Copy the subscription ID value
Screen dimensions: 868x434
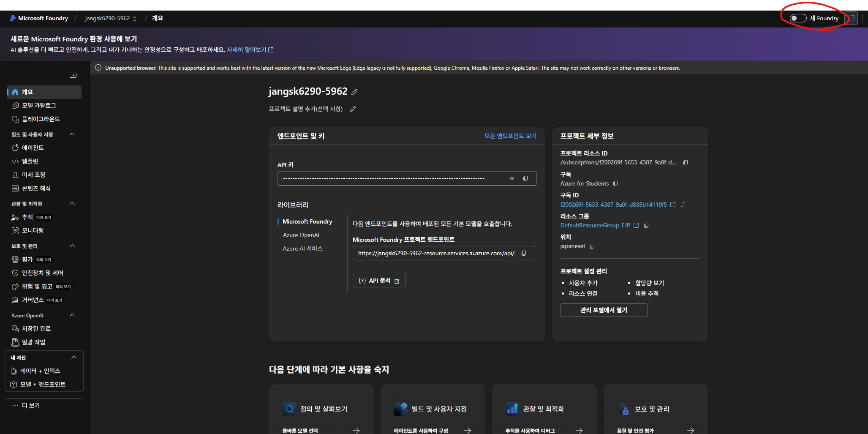[683, 205]
